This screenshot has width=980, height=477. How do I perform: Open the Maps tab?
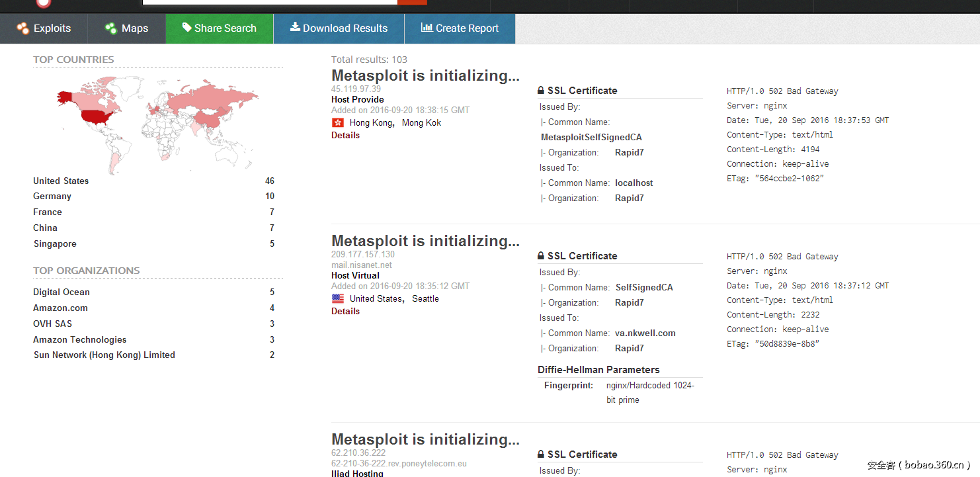click(x=126, y=28)
